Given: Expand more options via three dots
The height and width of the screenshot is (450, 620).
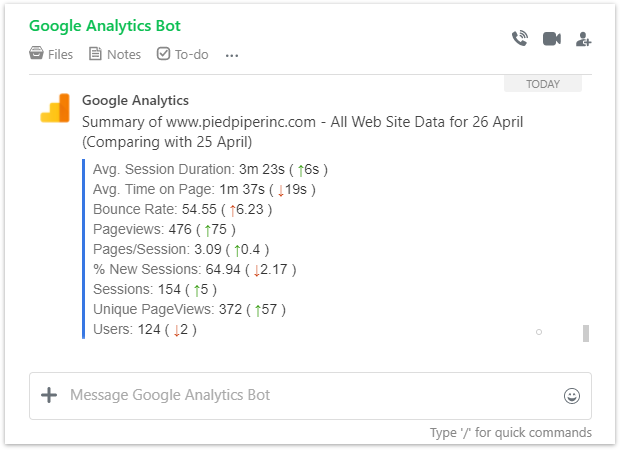Looking at the screenshot, I should pos(232,55).
